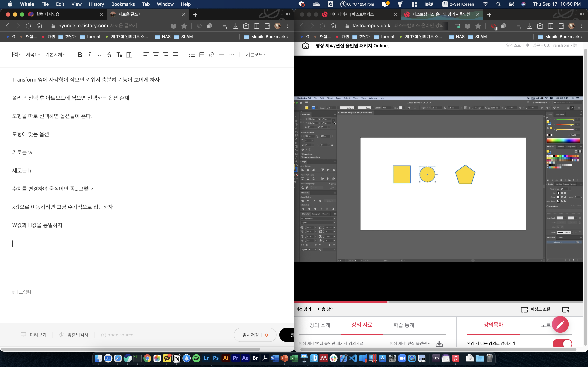This screenshot has width=588, height=367.
Task: Click the underline formatting icon
Action: [99, 55]
